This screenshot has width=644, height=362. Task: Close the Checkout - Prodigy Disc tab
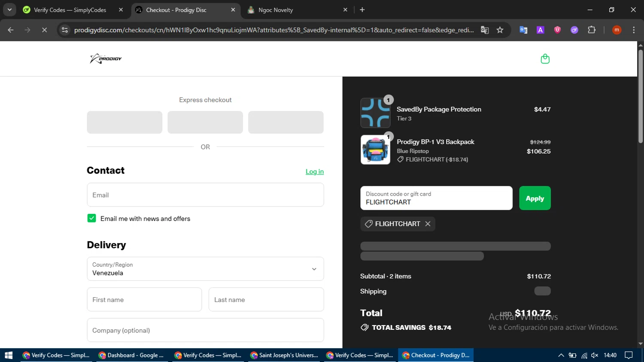tap(233, 10)
